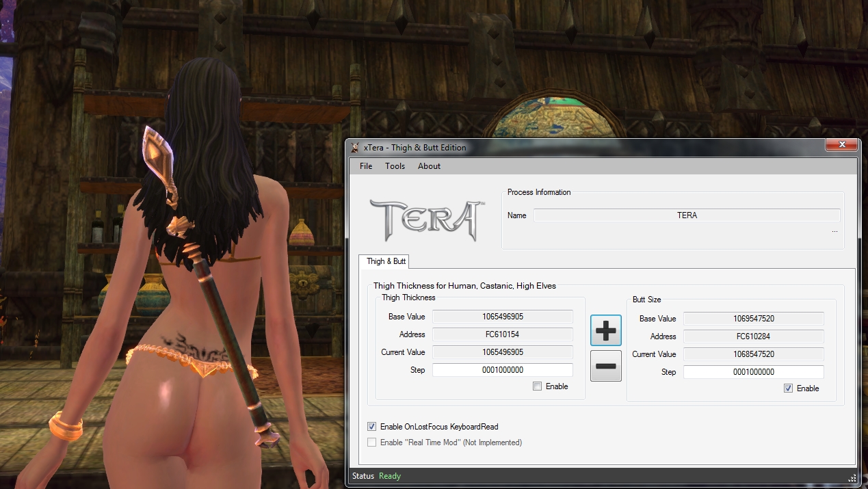This screenshot has height=489, width=868.
Task: Click the Process Name field showing TERA
Action: [x=687, y=215]
